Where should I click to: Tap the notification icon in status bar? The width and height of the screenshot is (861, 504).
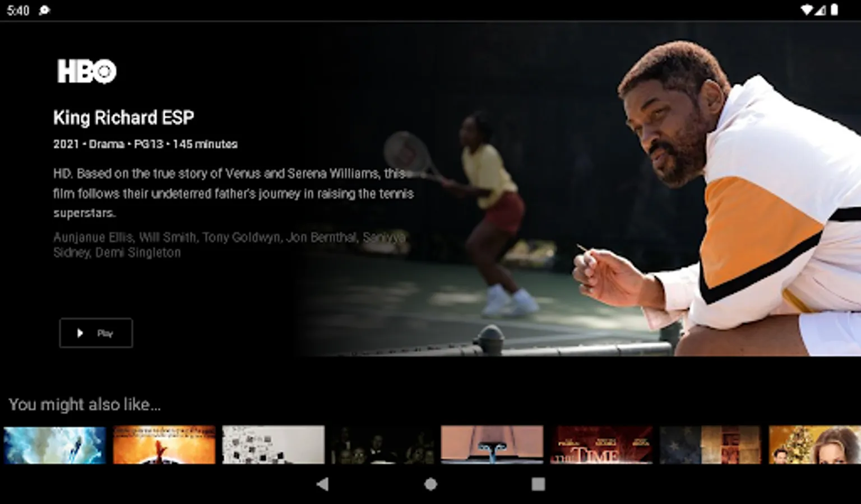tap(44, 10)
